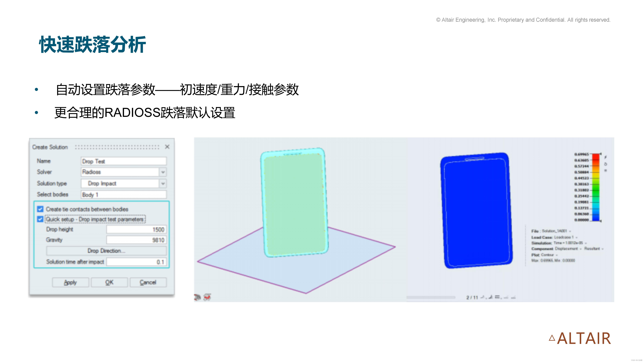
Task: Click the frame counter 2 / 11
Action: (472, 297)
